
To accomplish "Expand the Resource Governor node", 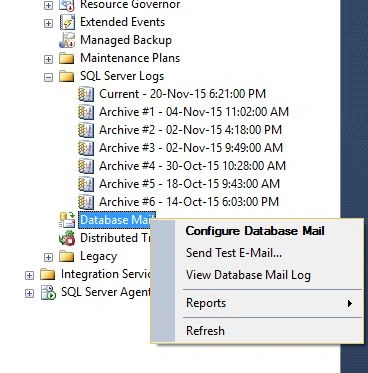I will tap(48, 5).
